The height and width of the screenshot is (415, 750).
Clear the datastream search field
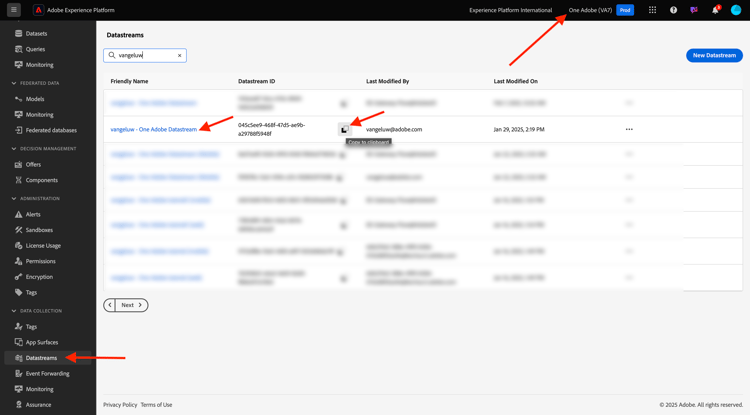click(179, 55)
